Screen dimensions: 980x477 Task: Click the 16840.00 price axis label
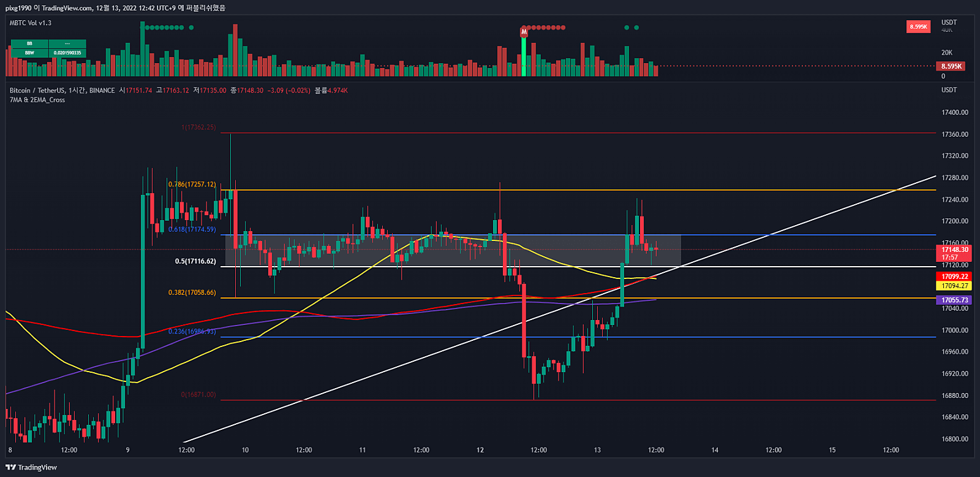coord(955,417)
